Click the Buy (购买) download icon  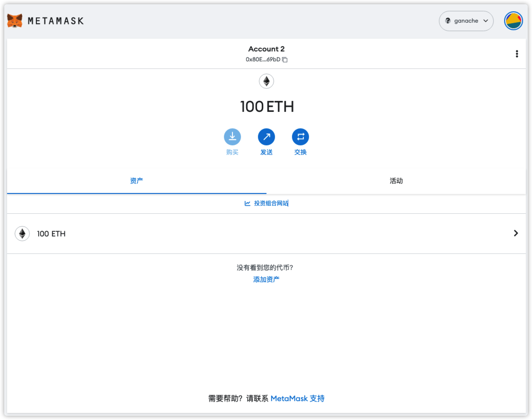pos(232,137)
